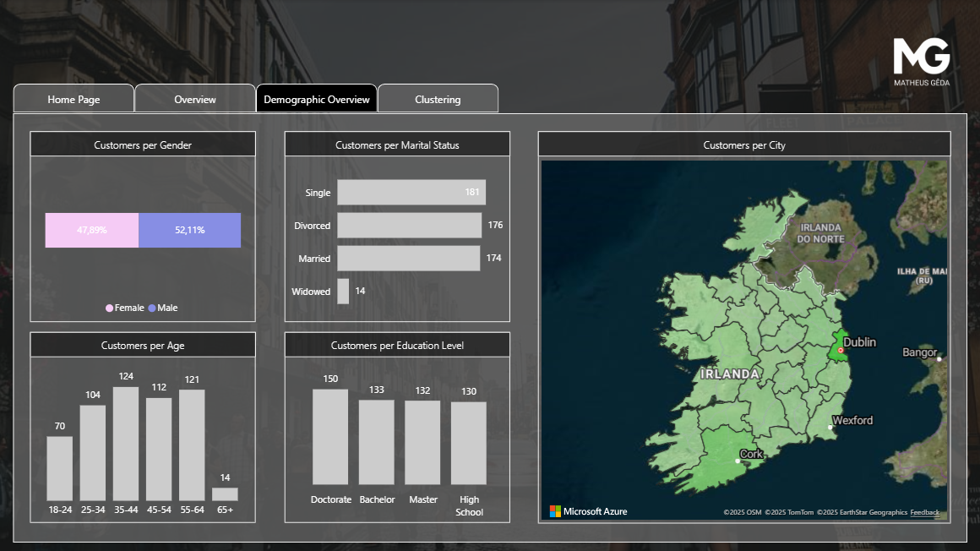
Task: Select the Divorced marital status bar
Action: click(x=410, y=225)
